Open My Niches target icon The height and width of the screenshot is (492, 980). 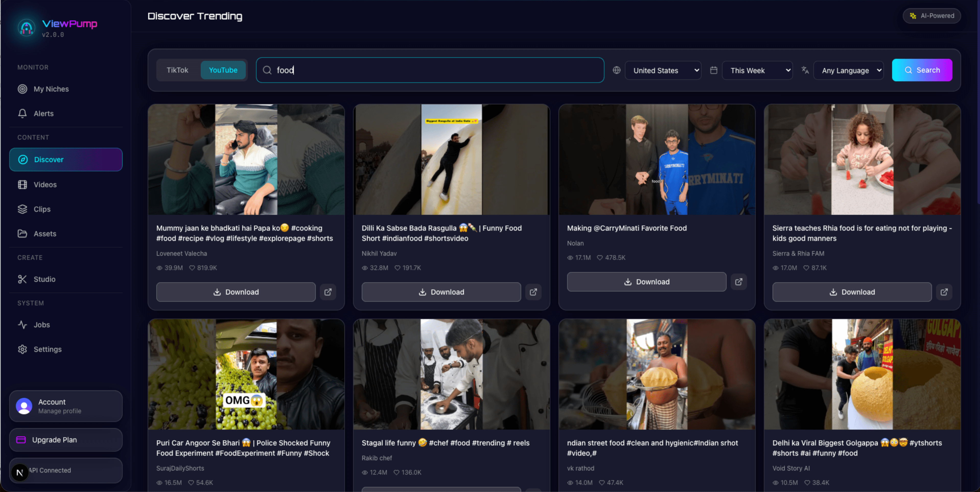pos(23,89)
